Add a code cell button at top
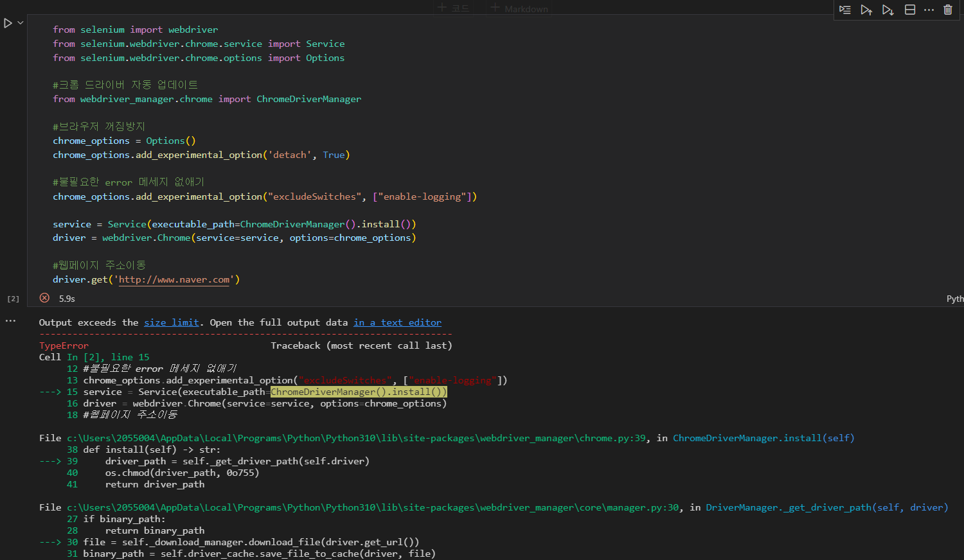Viewport: 964px width, 560px height. point(454,8)
